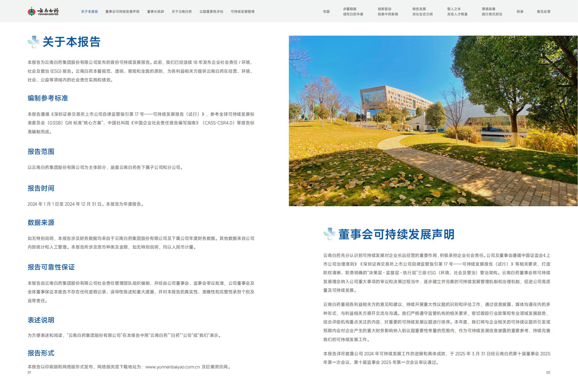578x392 pixels.
Task: Click the paragraph starting 本报告遵循《深圳证券交易所
Action: tap(141, 123)
